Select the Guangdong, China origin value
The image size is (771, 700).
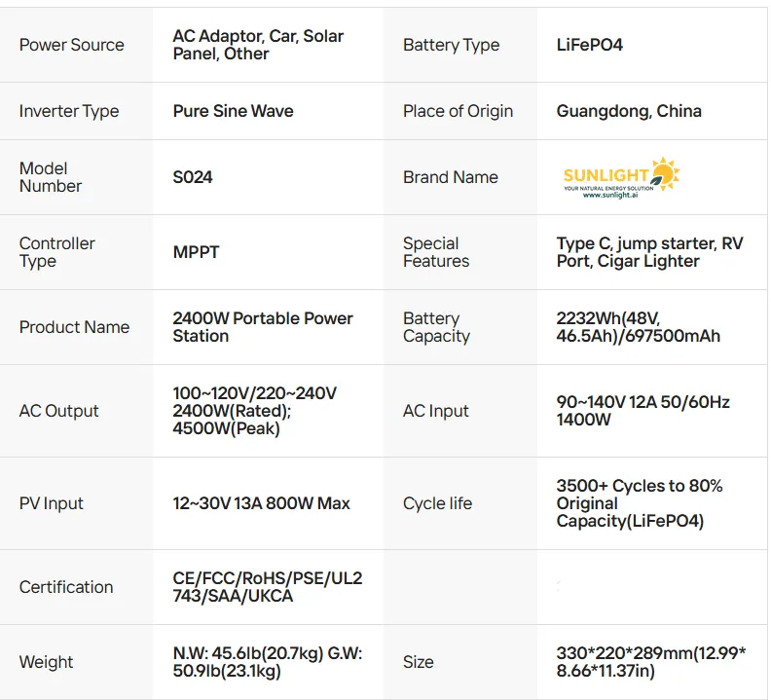point(628,111)
